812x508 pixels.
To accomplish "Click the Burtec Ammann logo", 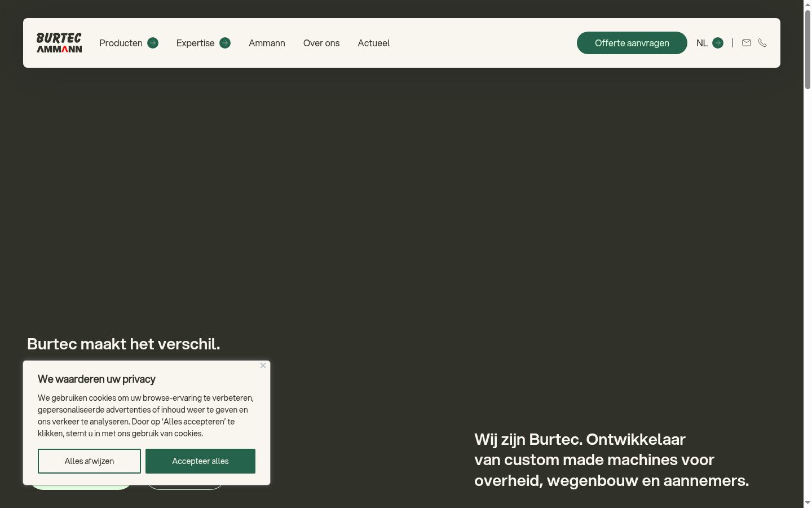I will pos(59,43).
